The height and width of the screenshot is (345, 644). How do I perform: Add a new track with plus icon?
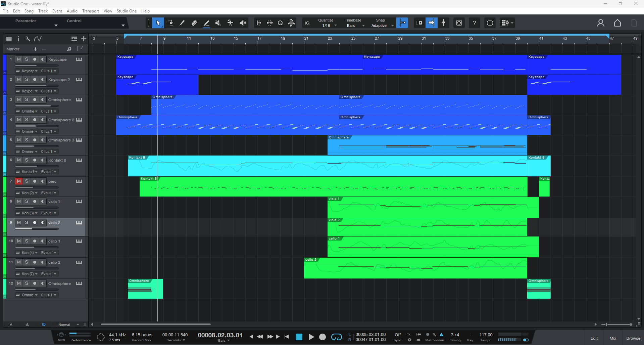click(x=84, y=39)
